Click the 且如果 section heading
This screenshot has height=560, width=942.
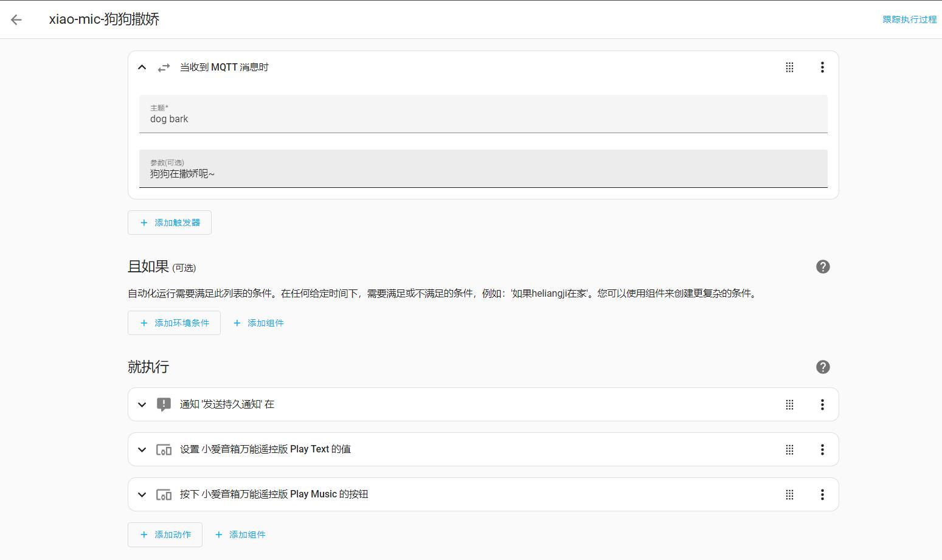(148, 267)
